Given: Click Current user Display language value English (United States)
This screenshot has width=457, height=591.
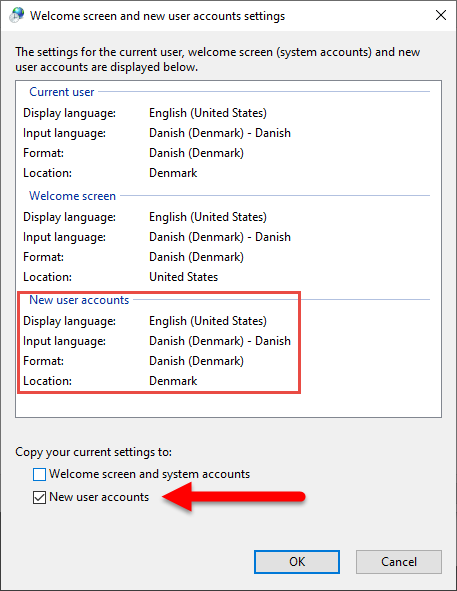Looking at the screenshot, I should coord(208,113).
